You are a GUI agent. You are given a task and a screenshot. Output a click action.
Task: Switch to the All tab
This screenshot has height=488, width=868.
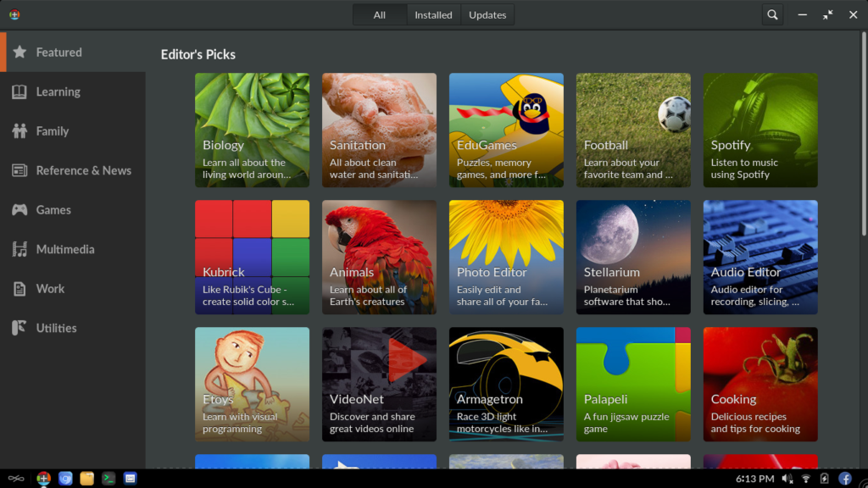(379, 15)
